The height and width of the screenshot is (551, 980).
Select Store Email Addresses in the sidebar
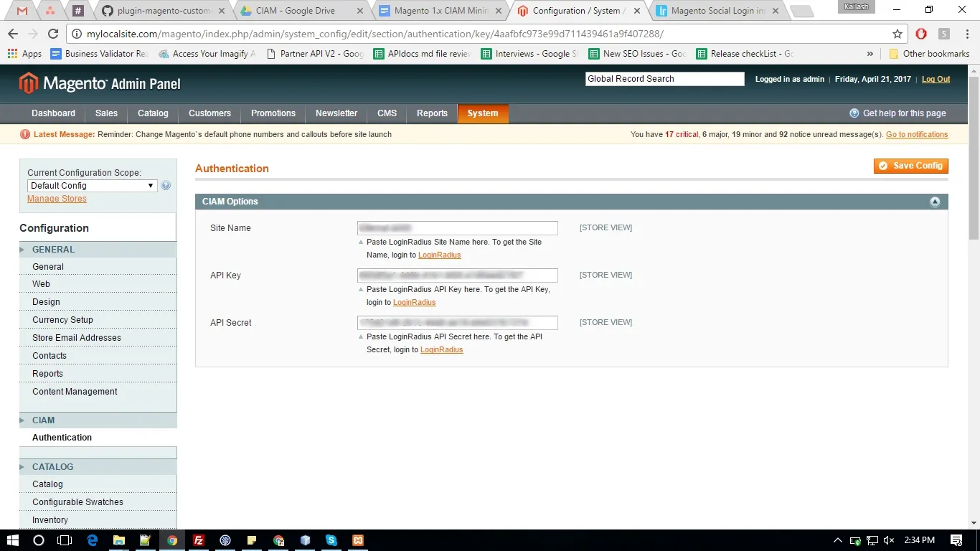click(77, 338)
